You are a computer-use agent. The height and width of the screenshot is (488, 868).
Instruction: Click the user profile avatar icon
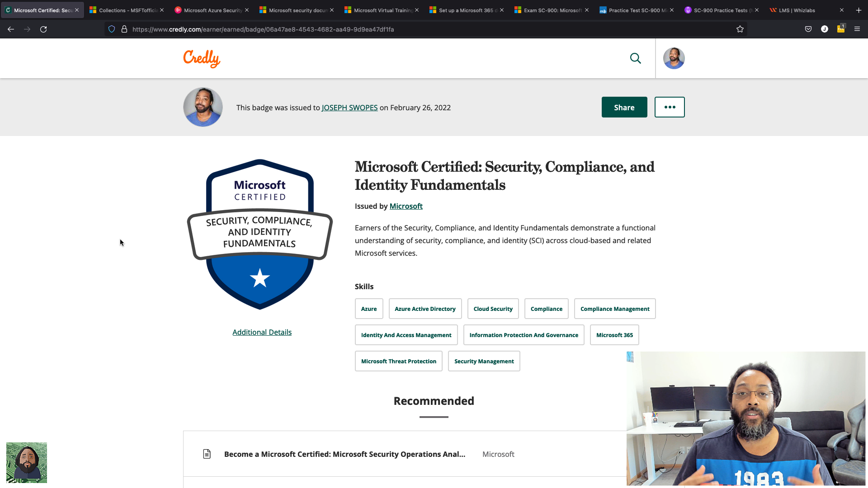pos(672,58)
